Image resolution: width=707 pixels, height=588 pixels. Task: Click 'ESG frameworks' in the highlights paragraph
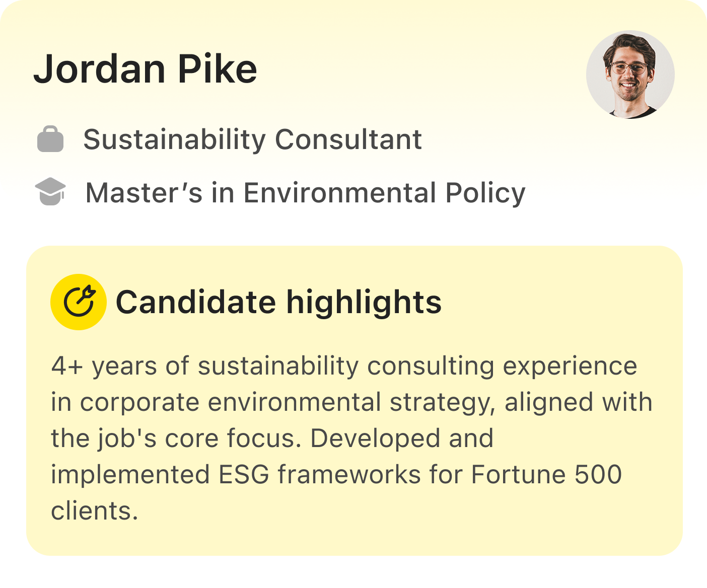[x=320, y=474]
